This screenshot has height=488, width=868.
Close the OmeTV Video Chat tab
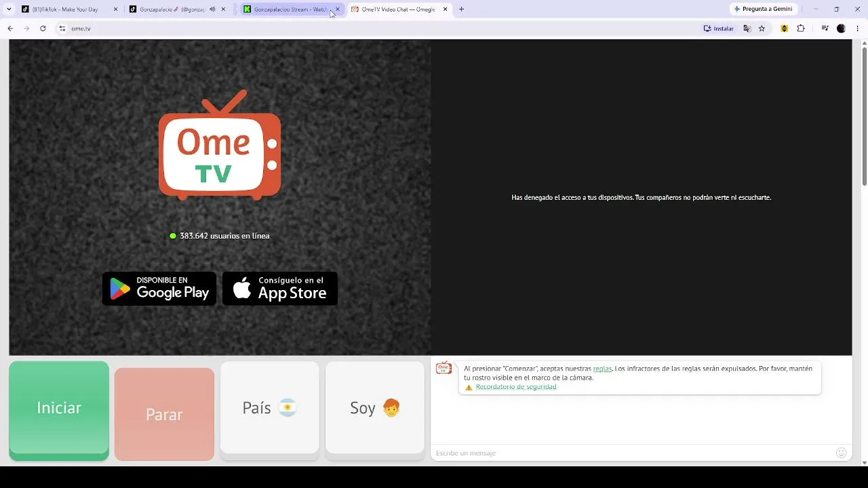pos(445,9)
